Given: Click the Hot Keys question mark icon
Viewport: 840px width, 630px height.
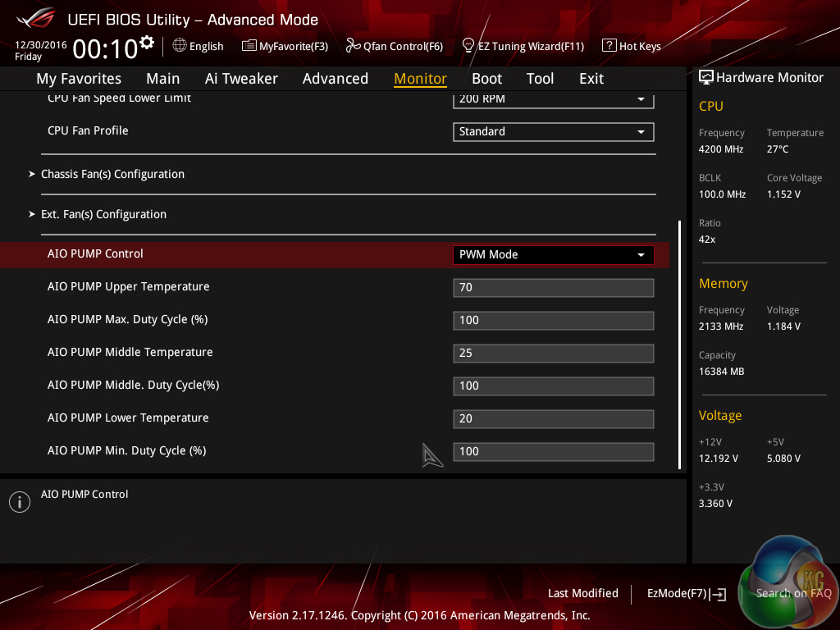Looking at the screenshot, I should (609, 46).
